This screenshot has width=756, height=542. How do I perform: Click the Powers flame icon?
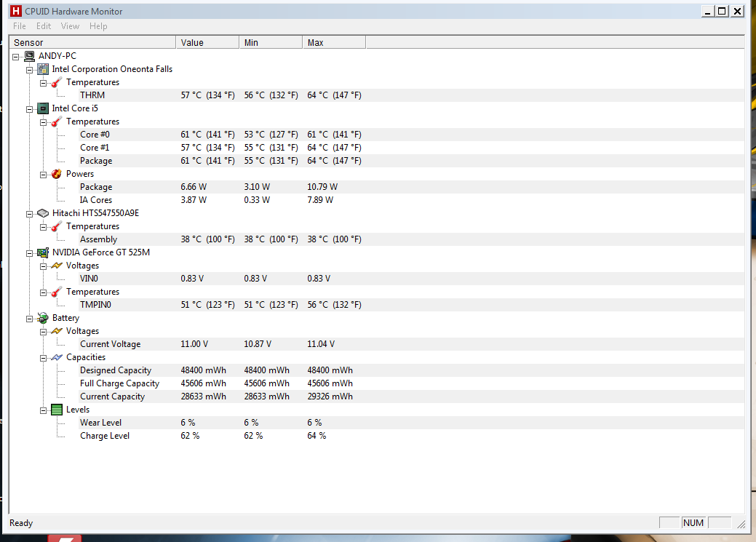pyautogui.click(x=57, y=174)
